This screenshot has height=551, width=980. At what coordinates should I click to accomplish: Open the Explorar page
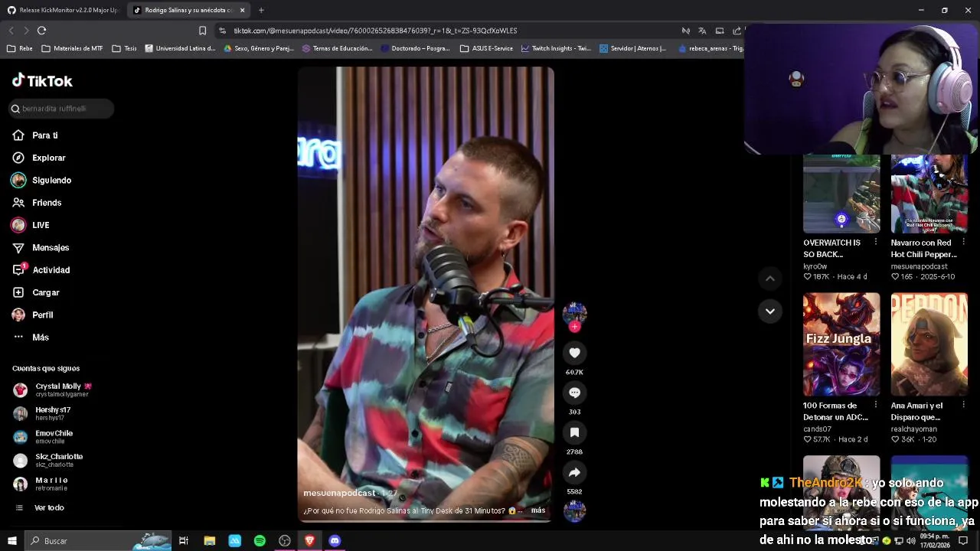coord(39,158)
